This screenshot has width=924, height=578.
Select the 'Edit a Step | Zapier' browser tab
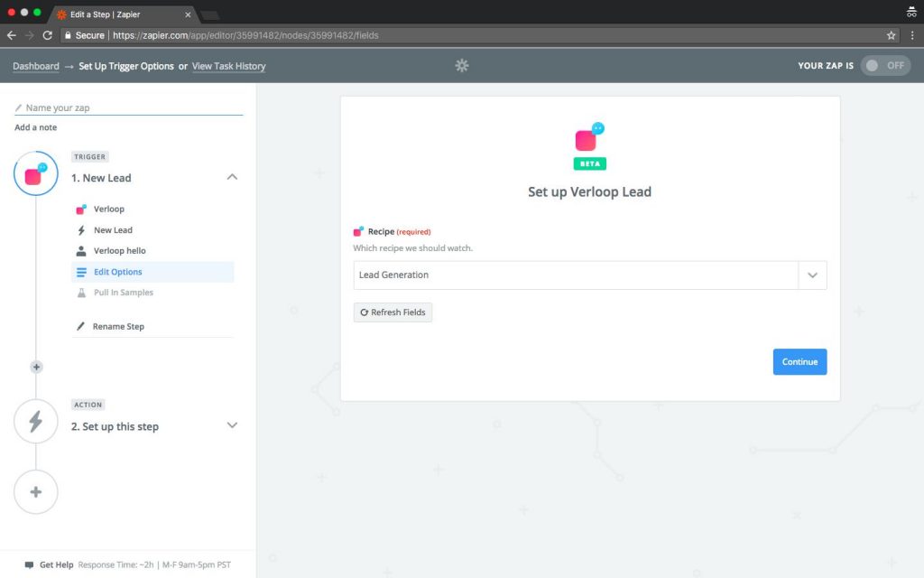(124, 14)
